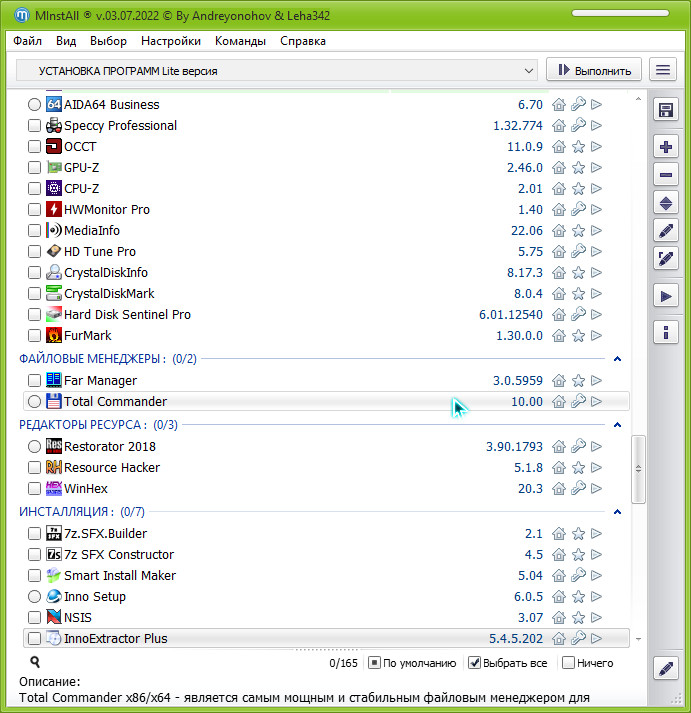Collapse the "ФАЙЛОВЫЕ МЕНЕДЖЕРЫ" section
The image size is (691, 713).
coord(617,359)
